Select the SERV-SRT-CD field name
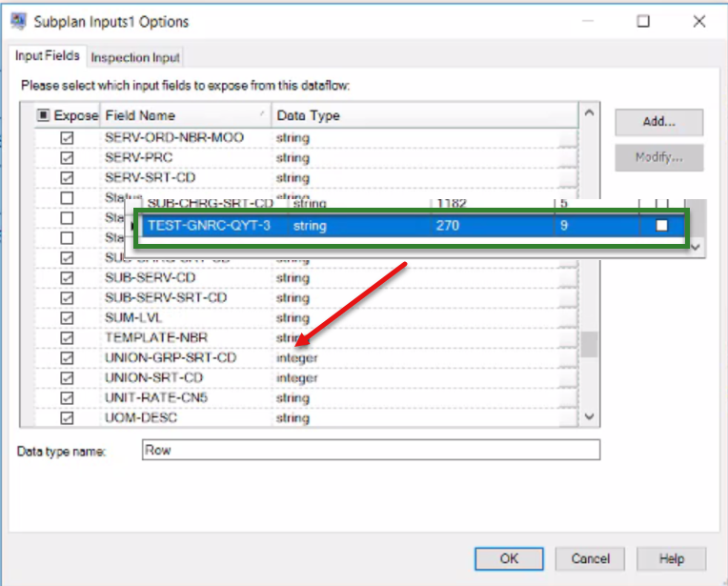Image resolution: width=728 pixels, height=586 pixels. 150,177
